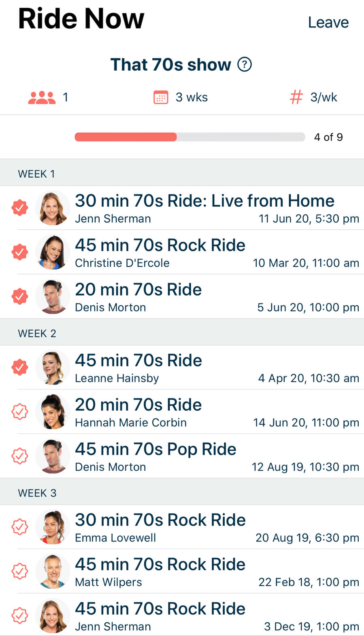
Task: Open Jenn Sherman's avatar on Live from Home ride
Action: point(53,208)
